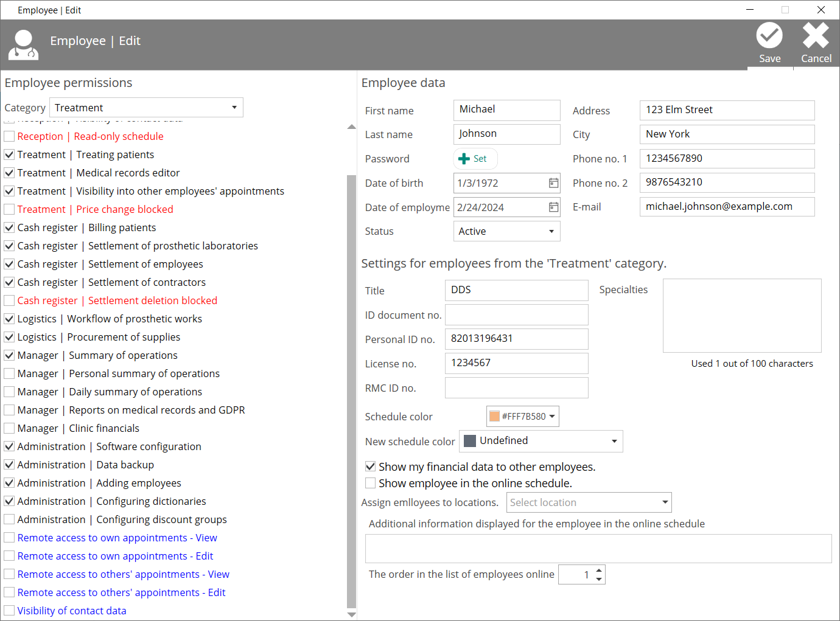
Task: Toggle 'Remote access to own appointments - View'
Action: [9, 538]
